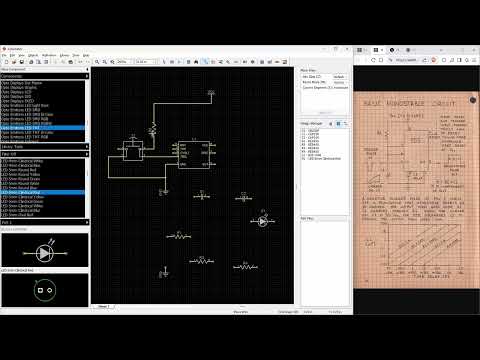Open the Objects menu
The width and height of the screenshot is (480, 360).
(x=33, y=55)
